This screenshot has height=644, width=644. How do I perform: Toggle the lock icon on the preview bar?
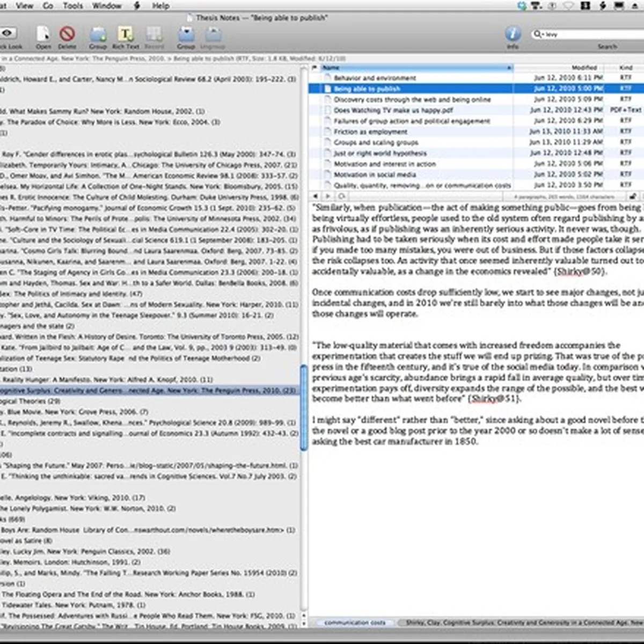[633, 196]
